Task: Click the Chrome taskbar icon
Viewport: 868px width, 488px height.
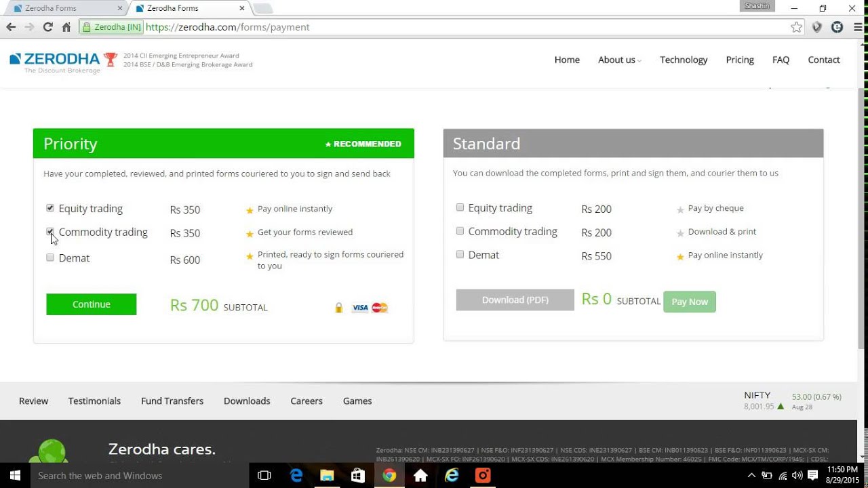Action: [389, 476]
